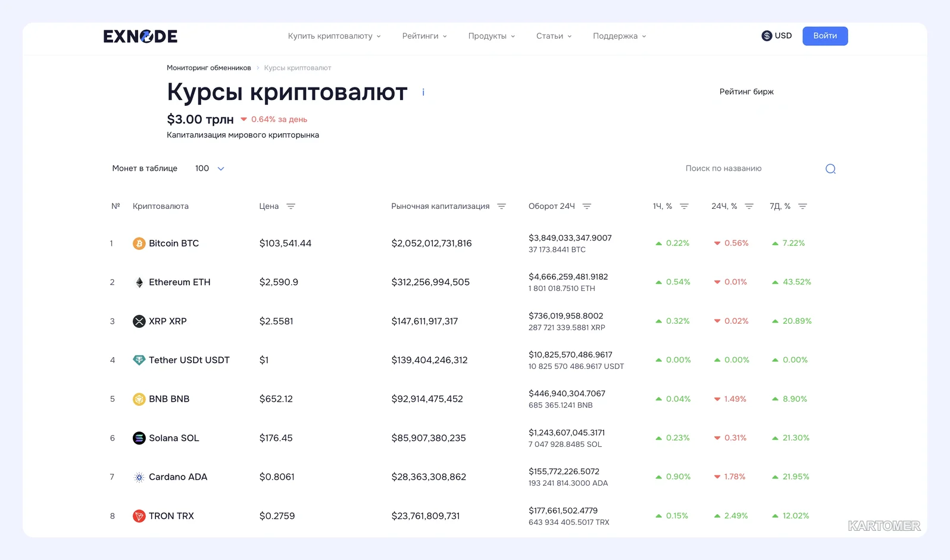Click the Bitcoin price $103,541.44
The height and width of the screenshot is (560, 950).
click(285, 243)
